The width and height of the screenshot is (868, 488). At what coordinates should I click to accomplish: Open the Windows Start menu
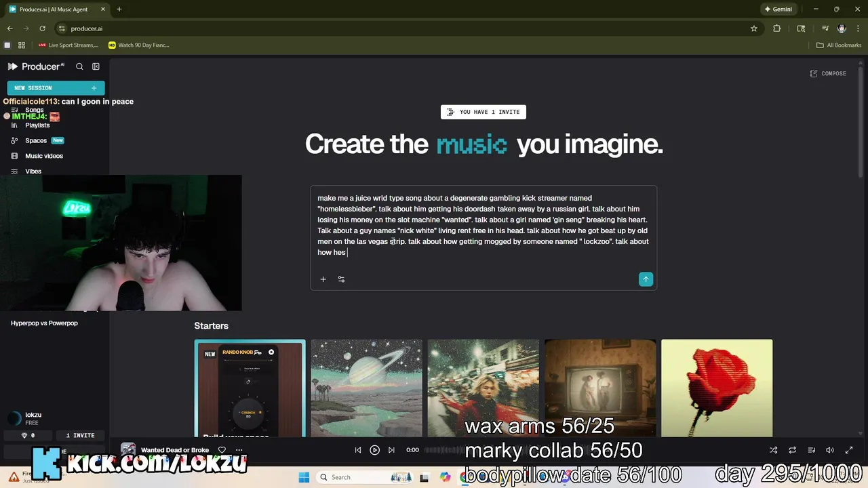click(x=303, y=477)
